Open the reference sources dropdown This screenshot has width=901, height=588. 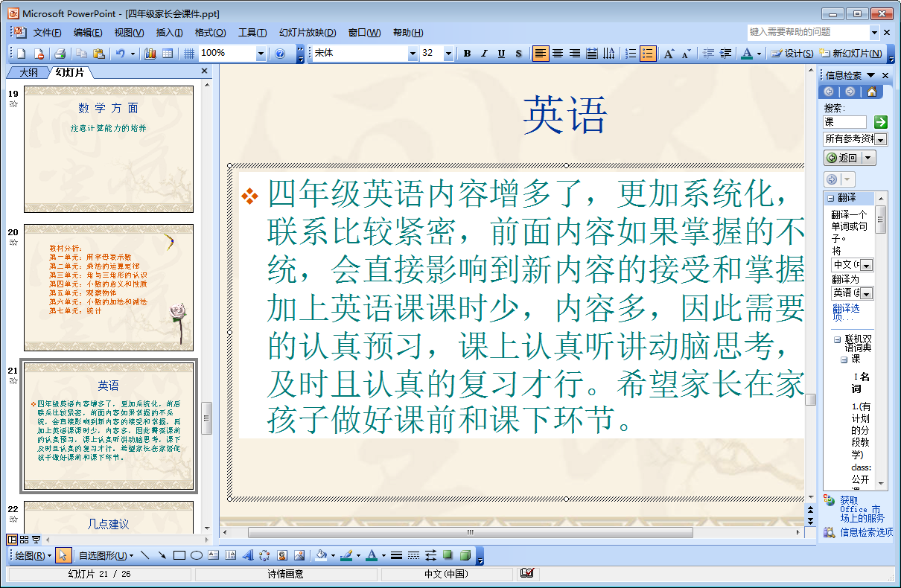[x=882, y=140]
